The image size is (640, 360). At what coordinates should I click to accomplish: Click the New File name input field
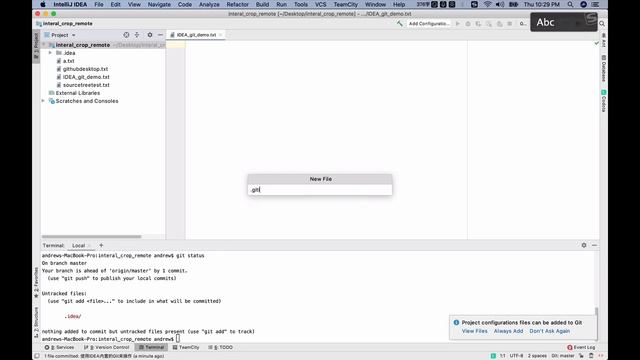pos(320,190)
